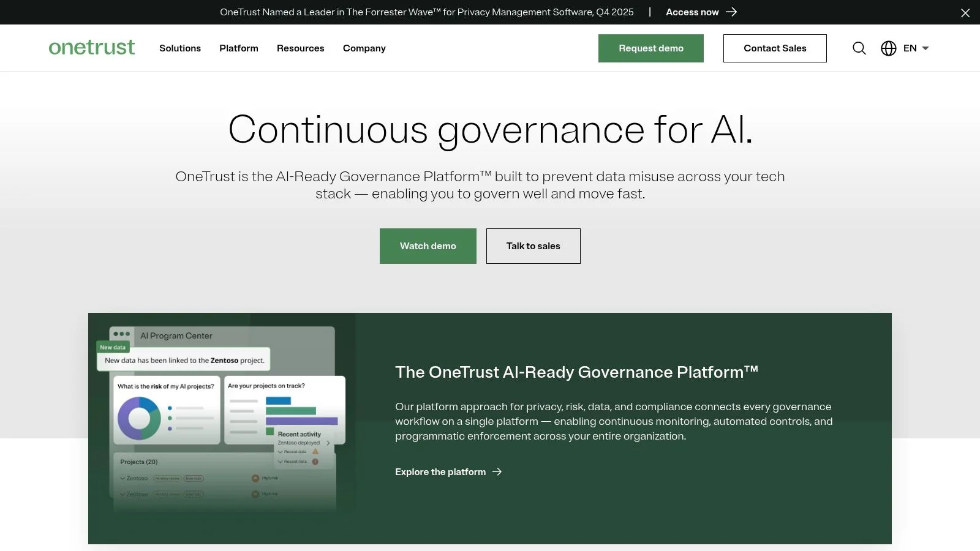Collapse the Recent data entry
Viewport: 980px width, 551px height.
coord(281,452)
